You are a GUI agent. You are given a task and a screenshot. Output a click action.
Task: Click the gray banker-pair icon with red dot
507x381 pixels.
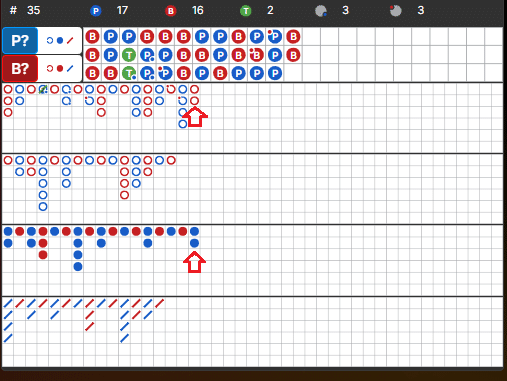(x=396, y=11)
